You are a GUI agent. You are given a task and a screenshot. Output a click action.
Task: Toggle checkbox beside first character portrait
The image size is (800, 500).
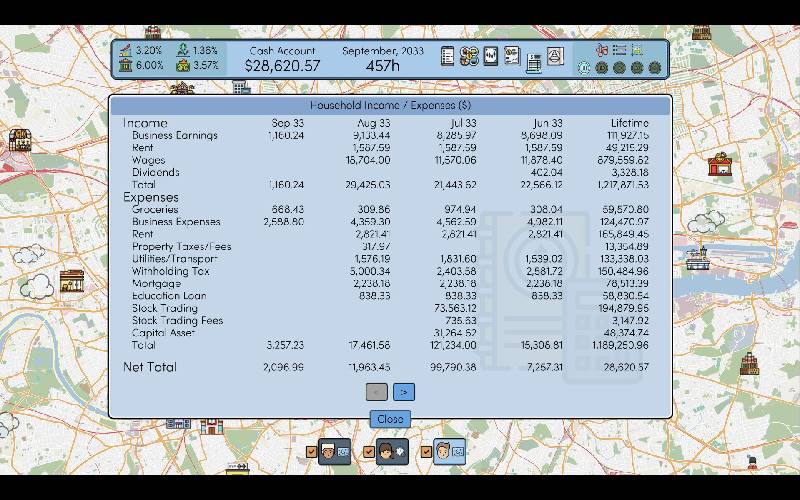(311, 453)
